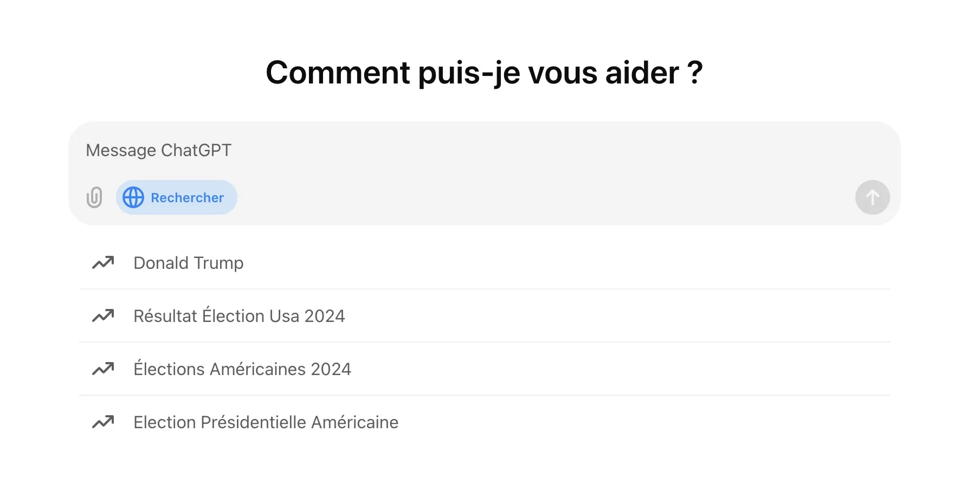Viewport: 980px width, 503px height.
Task: Click the paperclip attach file icon
Action: tap(94, 197)
